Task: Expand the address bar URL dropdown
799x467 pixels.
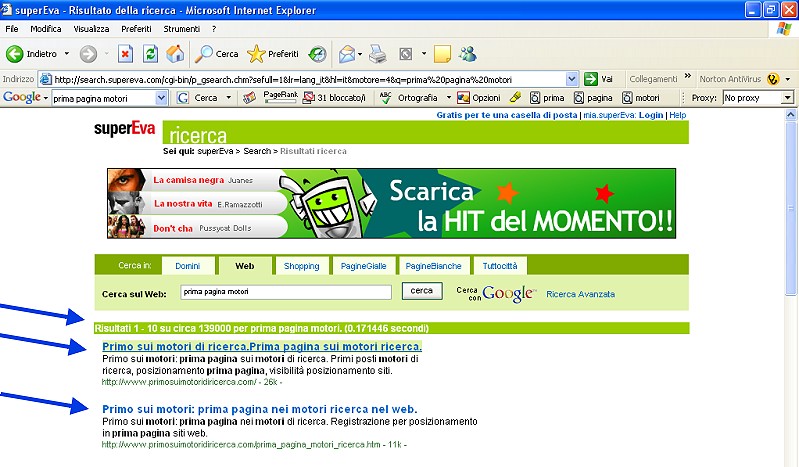Action: [572, 79]
